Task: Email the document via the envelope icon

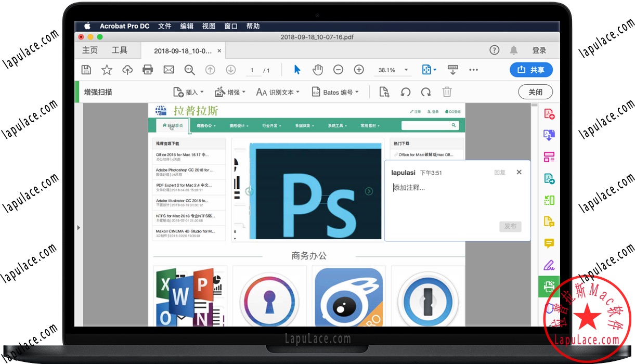Action: pos(168,69)
